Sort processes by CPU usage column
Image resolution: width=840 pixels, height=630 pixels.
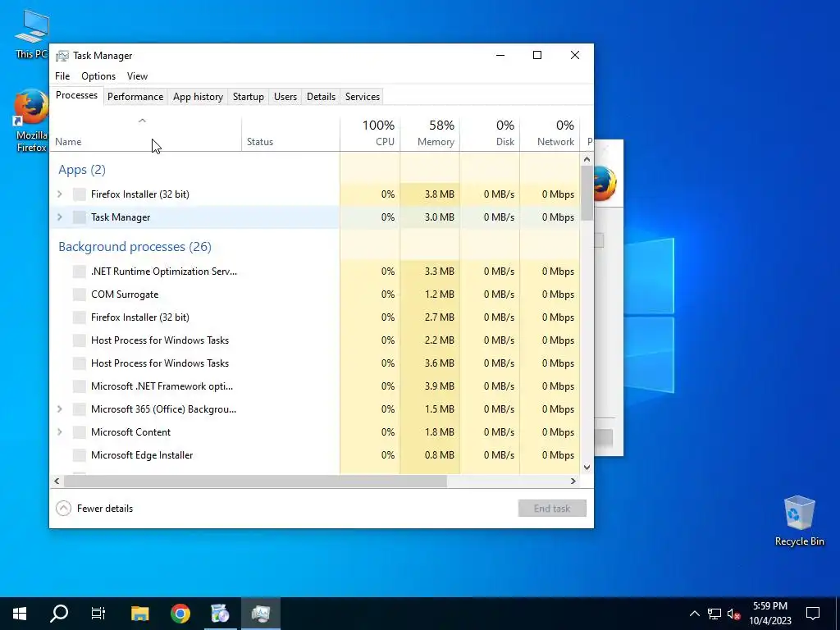[x=370, y=134]
